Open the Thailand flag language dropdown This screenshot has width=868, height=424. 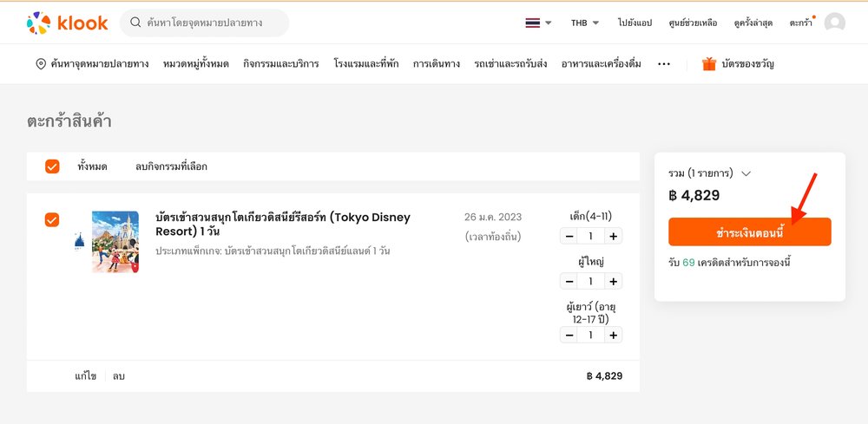coord(538,23)
